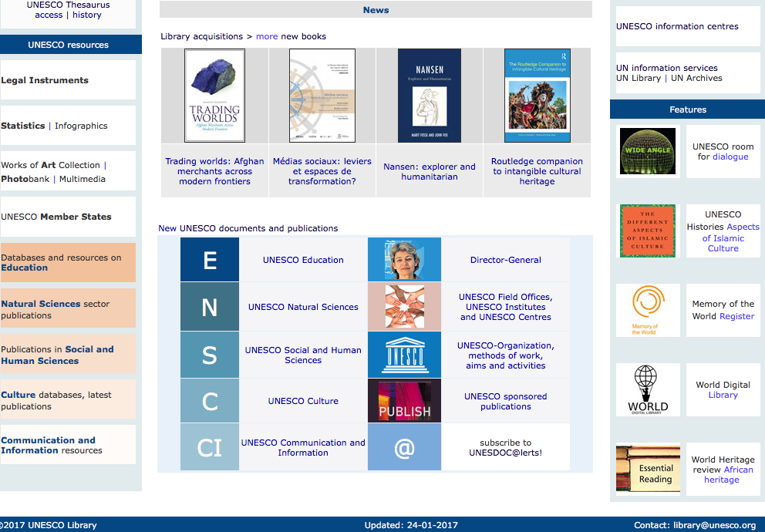Click the Director-General portrait image
This screenshot has width=765, height=532.
[404, 259]
